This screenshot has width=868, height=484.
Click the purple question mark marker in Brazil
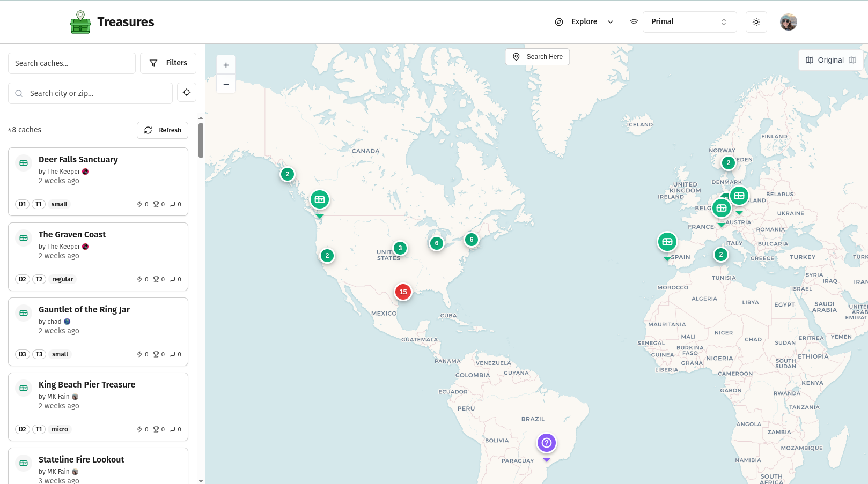click(x=546, y=443)
